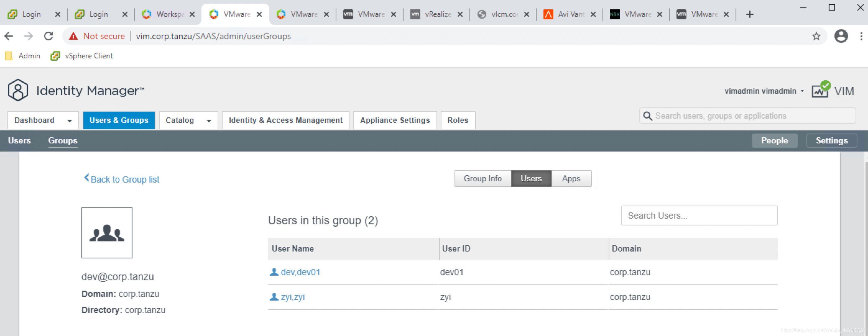Viewport: 868px width, 336px height.
Task: Switch to Apps tab
Action: [x=571, y=179]
